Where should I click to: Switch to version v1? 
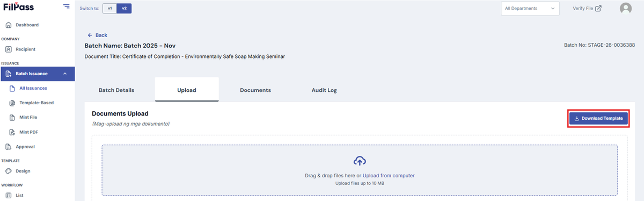pyautogui.click(x=109, y=9)
